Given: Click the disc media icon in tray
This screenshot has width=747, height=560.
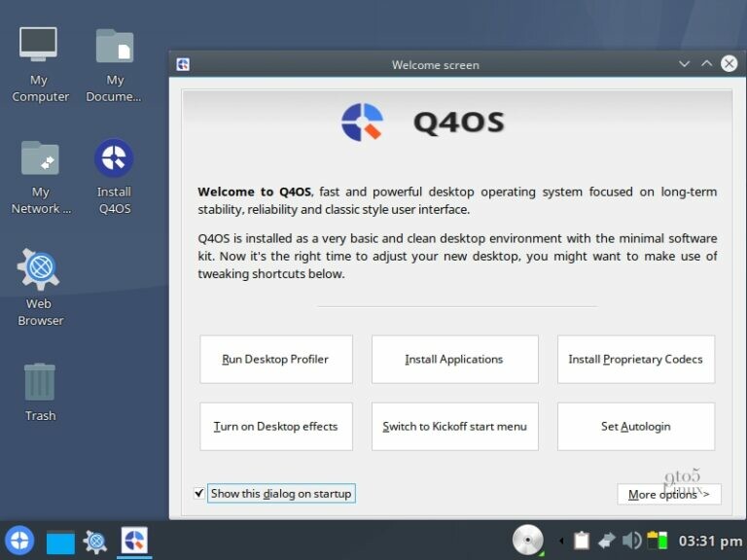Looking at the screenshot, I should tap(527, 540).
